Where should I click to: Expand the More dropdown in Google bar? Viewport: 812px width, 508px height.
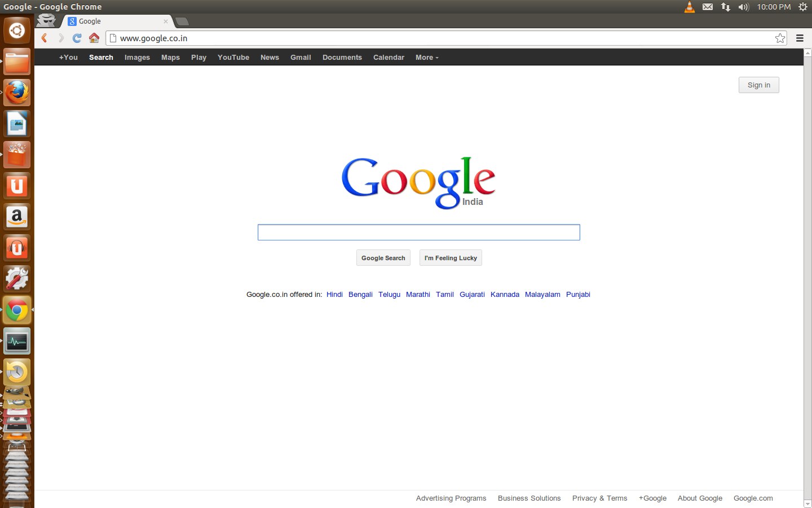click(426, 58)
